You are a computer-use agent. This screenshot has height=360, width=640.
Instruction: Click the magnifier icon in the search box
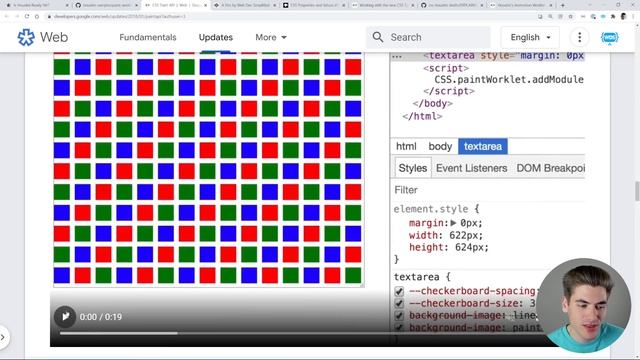pos(378,37)
